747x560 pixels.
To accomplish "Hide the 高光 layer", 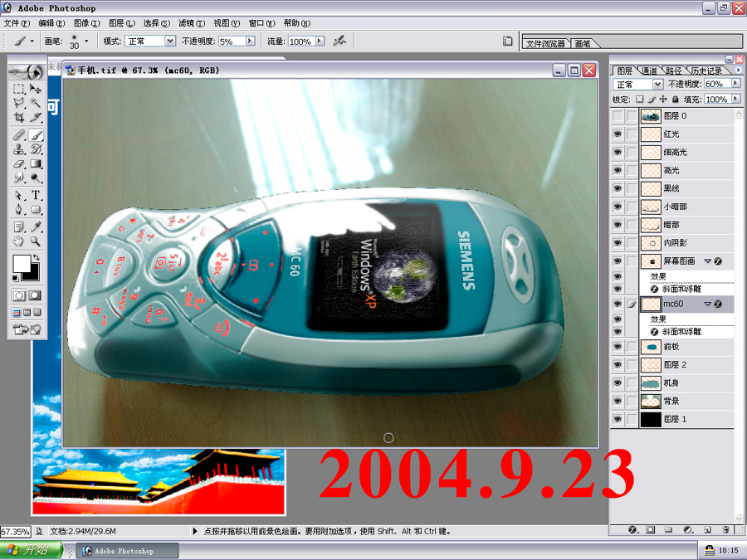I will pos(618,170).
